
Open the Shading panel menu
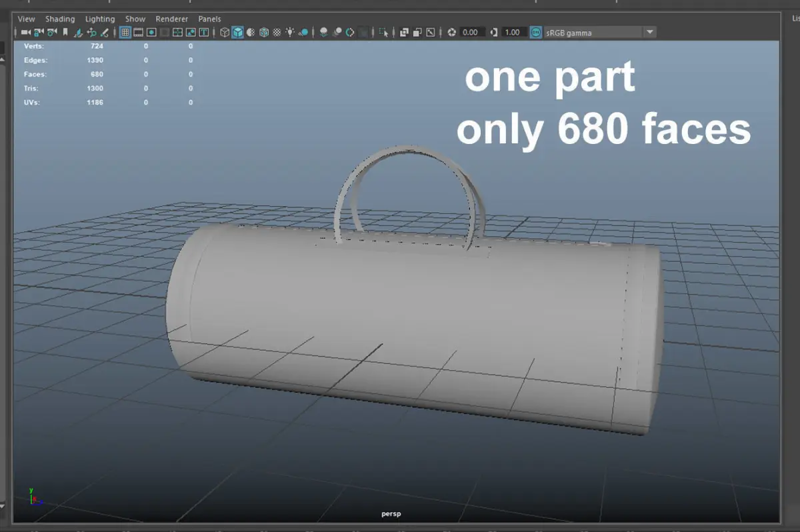(x=60, y=19)
